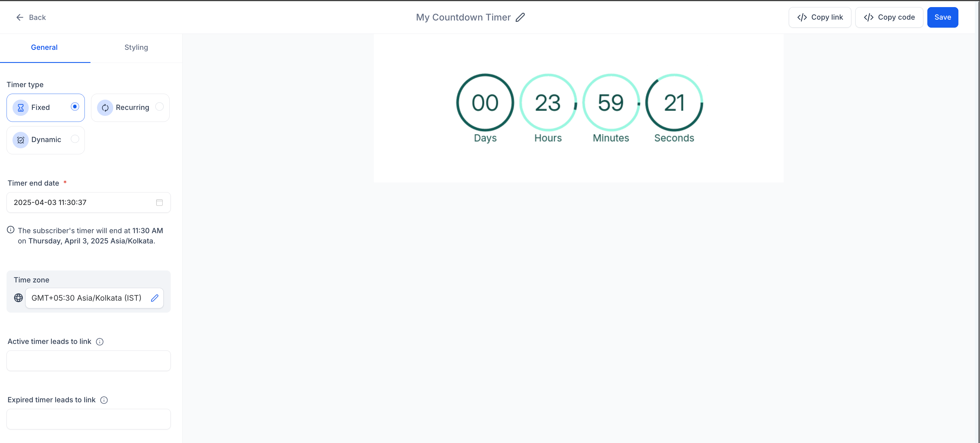Open the GMT+05:30 Asia/Kolkata time zone selector
The width and height of the screenshot is (980, 443).
[87, 298]
